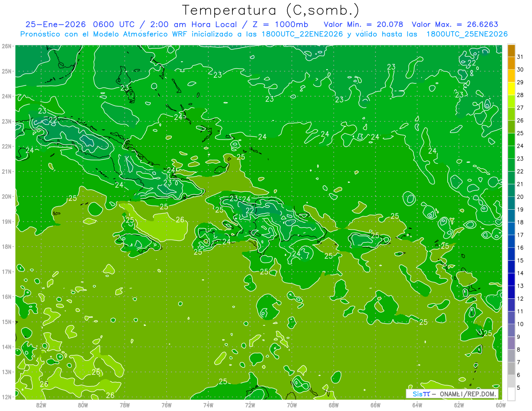Click the legend value "29"
The width and height of the screenshot is (532, 411).
[x=520, y=82]
